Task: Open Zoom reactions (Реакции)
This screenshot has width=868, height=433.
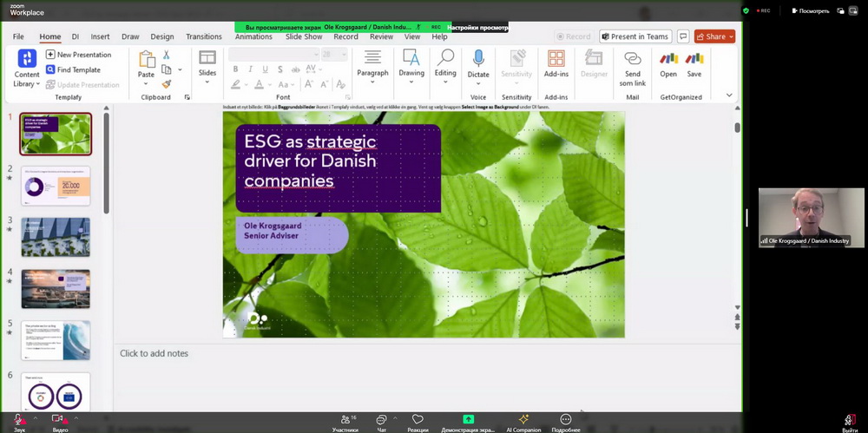Action: click(x=418, y=423)
